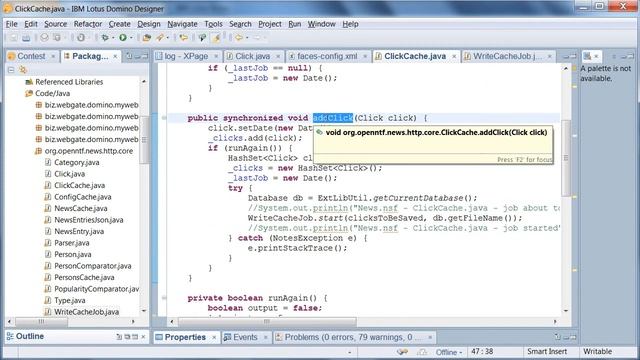640x360 pixels.
Task: Collapse the runAgain method fold marker
Action: [164, 298]
